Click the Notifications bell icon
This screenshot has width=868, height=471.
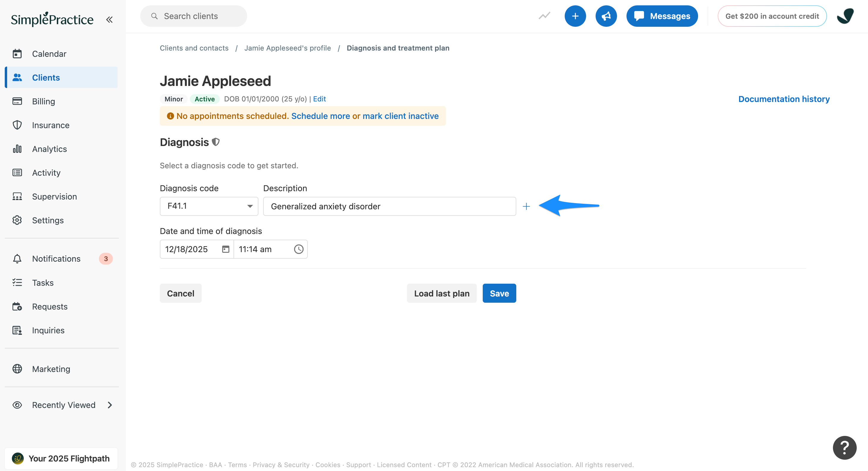coord(17,258)
